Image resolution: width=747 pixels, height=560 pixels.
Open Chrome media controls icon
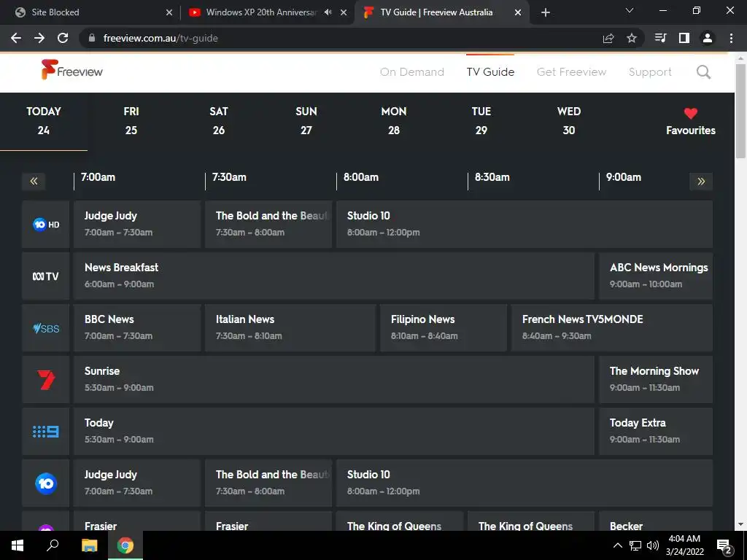tap(660, 38)
